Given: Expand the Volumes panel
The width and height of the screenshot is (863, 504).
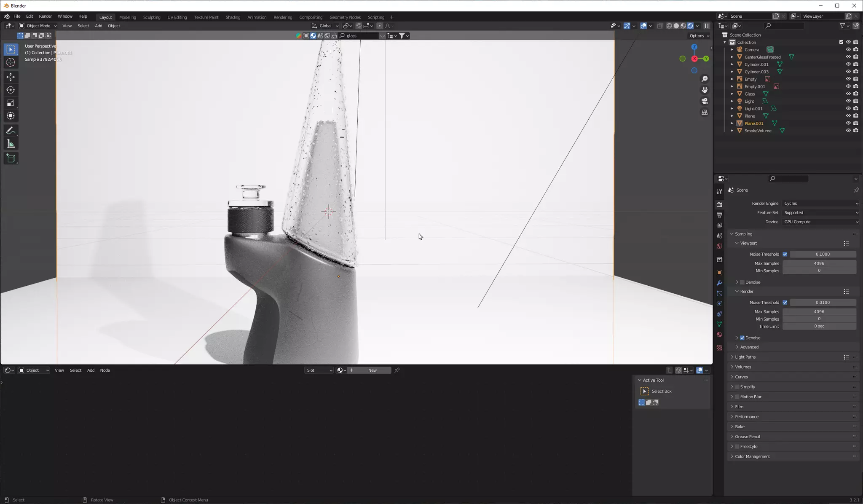Looking at the screenshot, I should click(x=743, y=367).
